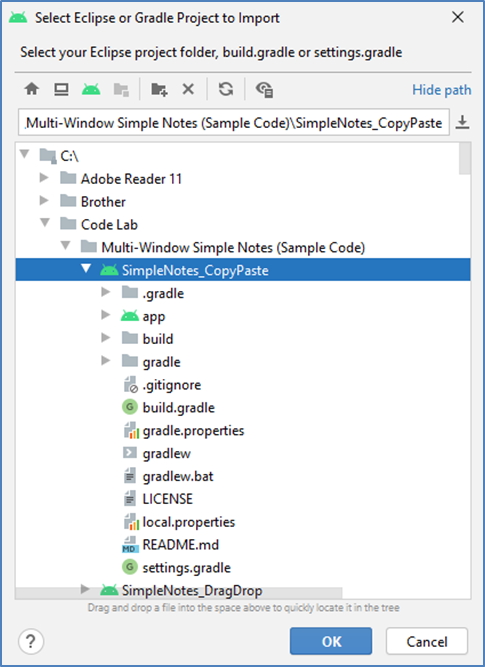The width and height of the screenshot is (485, 667).
Task: Click the LICENSE file icon
Action: coord(129,499)
